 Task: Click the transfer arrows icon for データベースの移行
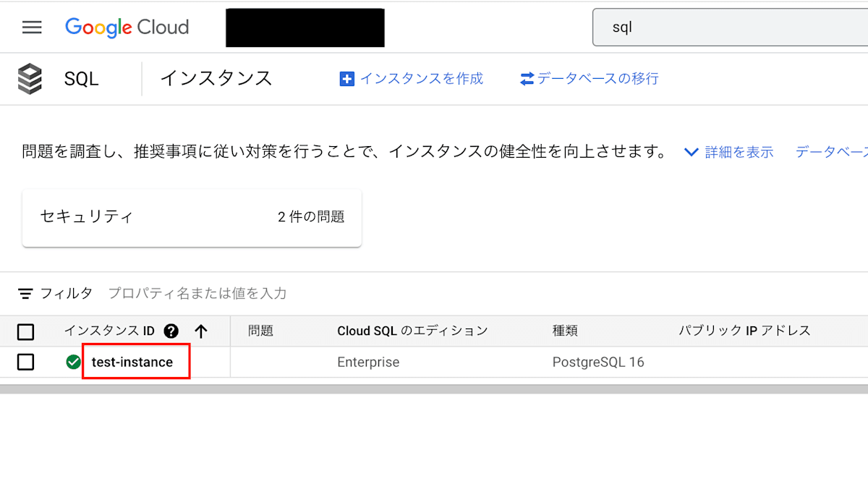[527, 79]
